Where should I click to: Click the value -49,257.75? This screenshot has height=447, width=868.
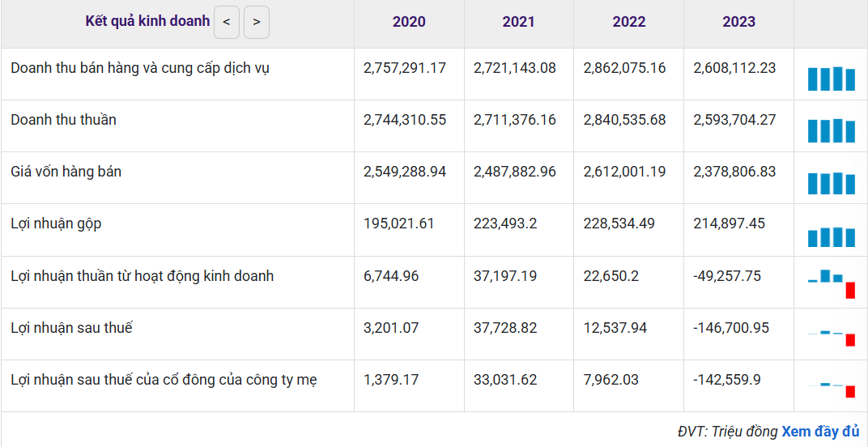coord(727,276)
